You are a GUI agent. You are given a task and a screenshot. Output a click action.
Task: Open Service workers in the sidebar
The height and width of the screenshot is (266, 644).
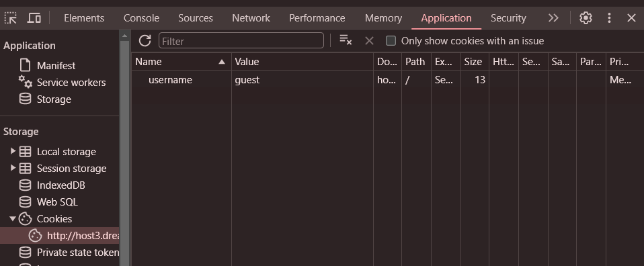coord(71,83)
